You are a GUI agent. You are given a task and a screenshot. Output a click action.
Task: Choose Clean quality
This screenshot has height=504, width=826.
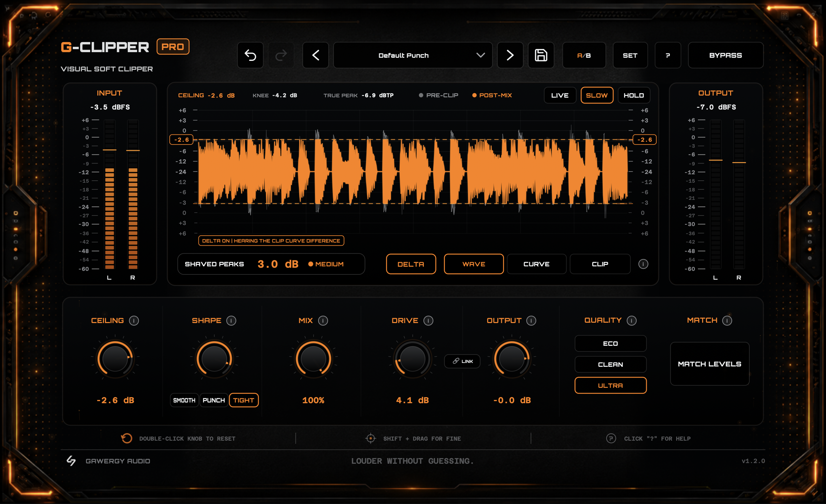[x=610, y=365]
